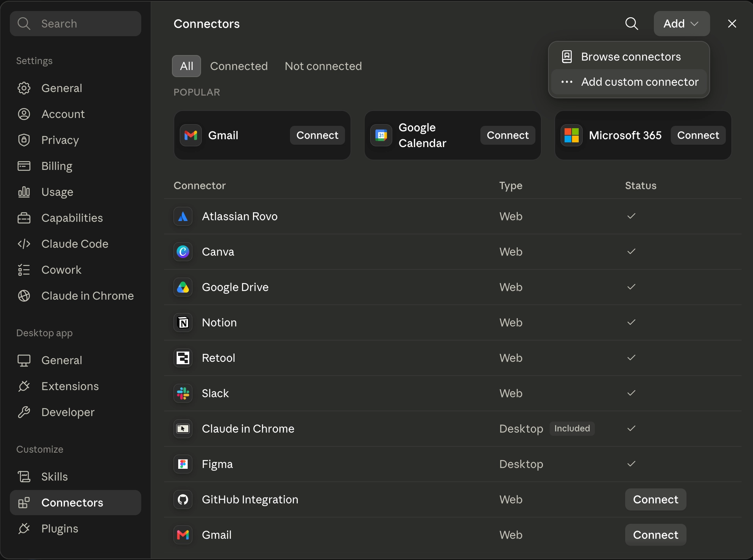The image size is (753, 560).
Task: Open General settings with gear icon
Action: (76, 88)
